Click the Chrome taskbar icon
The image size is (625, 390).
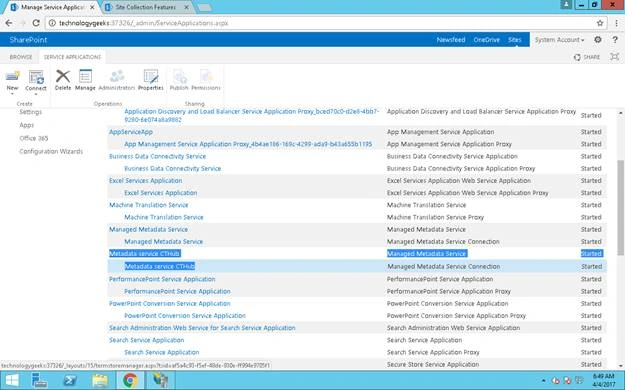(130, 380)
